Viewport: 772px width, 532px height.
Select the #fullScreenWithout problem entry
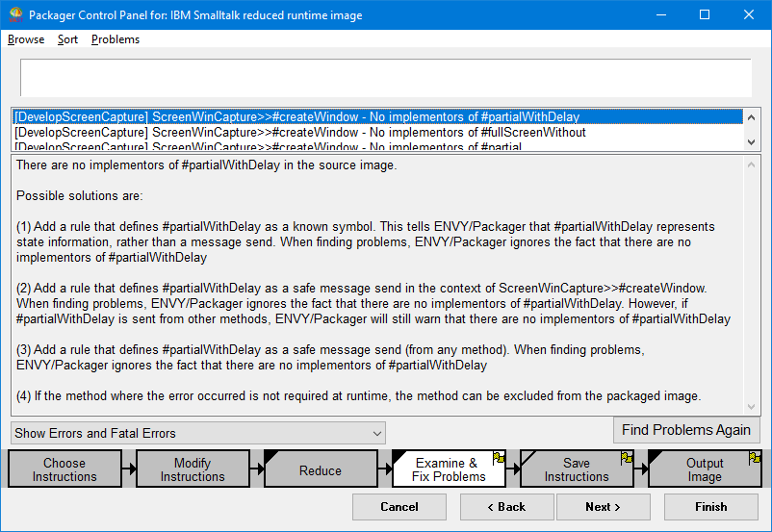(x=300, y=133)
